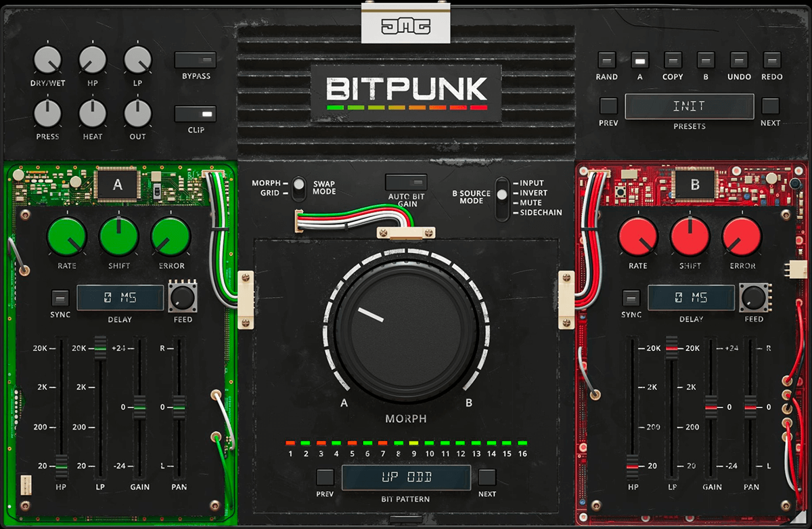Set B SOURCE MODE to SIDECHAIN

click(x=501, y=210)
